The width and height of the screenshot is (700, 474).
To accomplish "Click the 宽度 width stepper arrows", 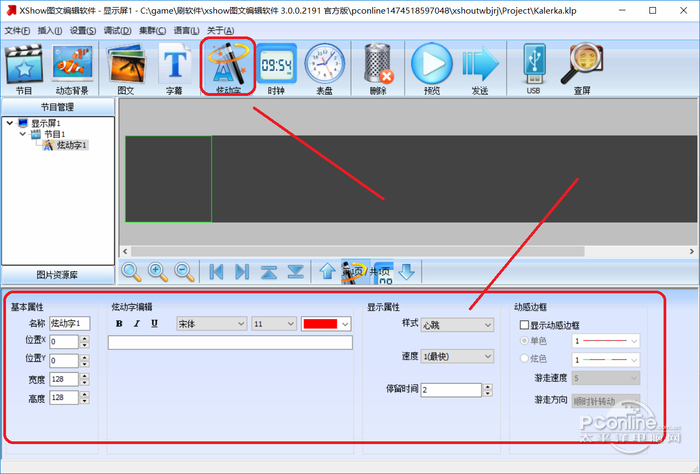I will click(84, 379).
